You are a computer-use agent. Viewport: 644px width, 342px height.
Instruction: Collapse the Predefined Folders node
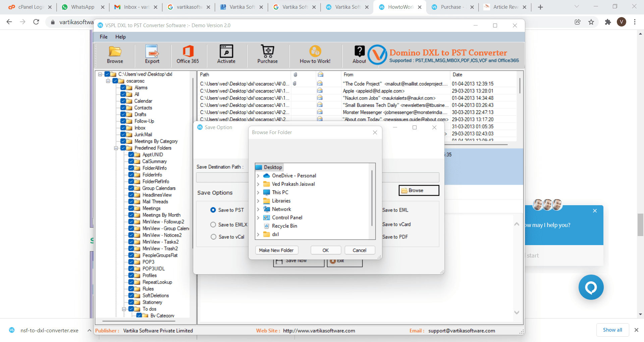(x=116, y=148)
